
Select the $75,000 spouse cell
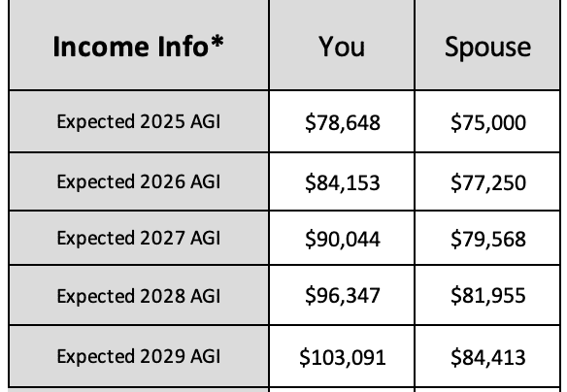click(487, 121)
